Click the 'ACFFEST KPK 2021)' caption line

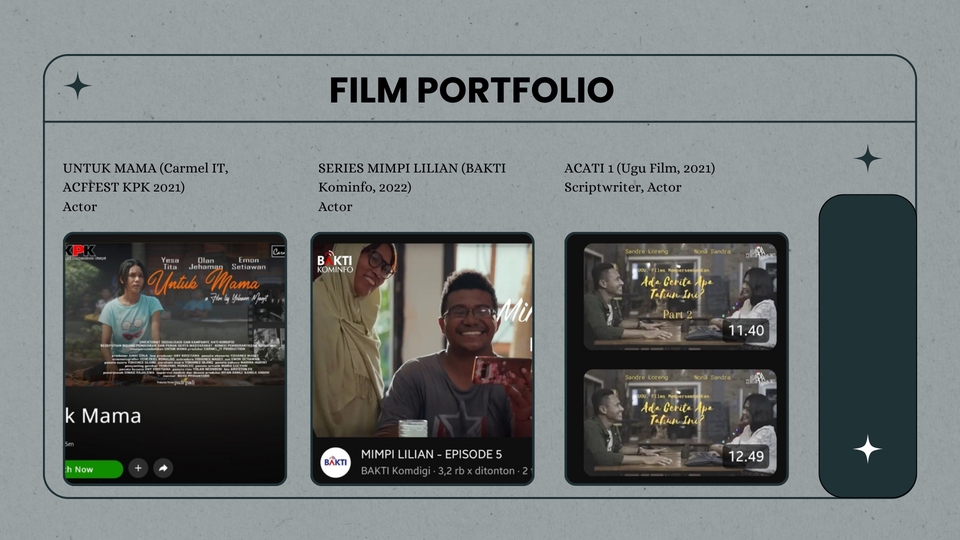point(124,187)
